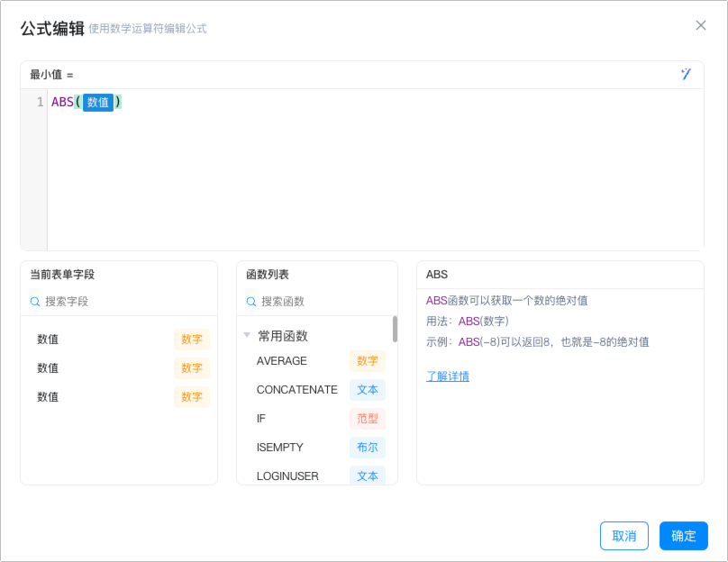The image size is (728, 562).
Task: Focus the 搜索函数 search box
Action: point(323,302)
